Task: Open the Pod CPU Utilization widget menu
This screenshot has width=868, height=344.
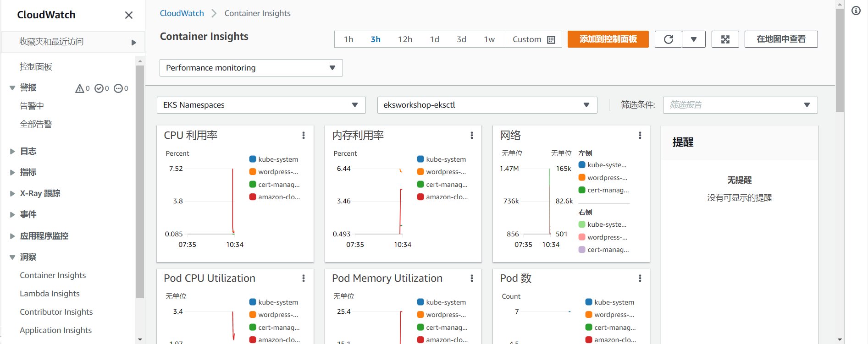Action: click(x=304, y=278)
